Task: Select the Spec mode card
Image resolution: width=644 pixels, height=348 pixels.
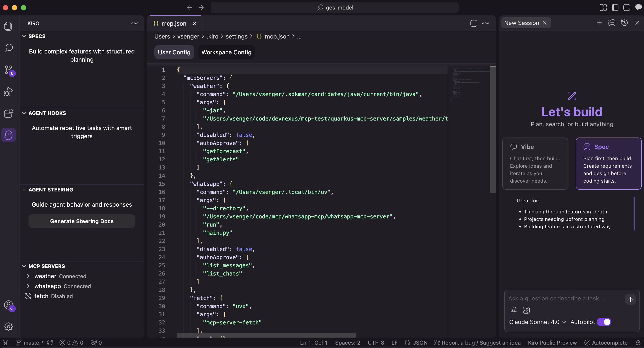Action: [608, 164]
